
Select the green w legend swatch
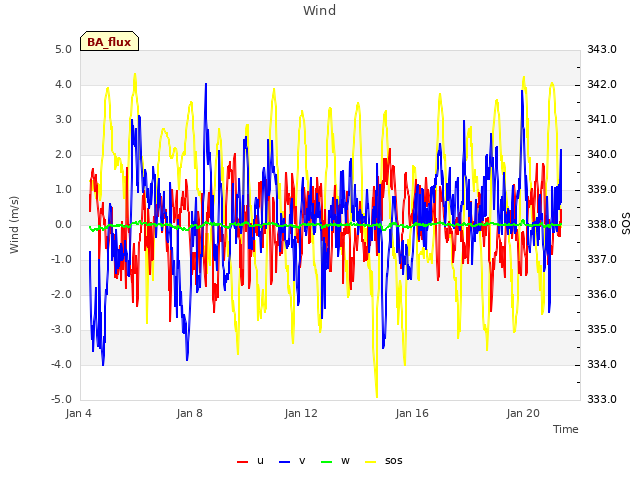327,462
